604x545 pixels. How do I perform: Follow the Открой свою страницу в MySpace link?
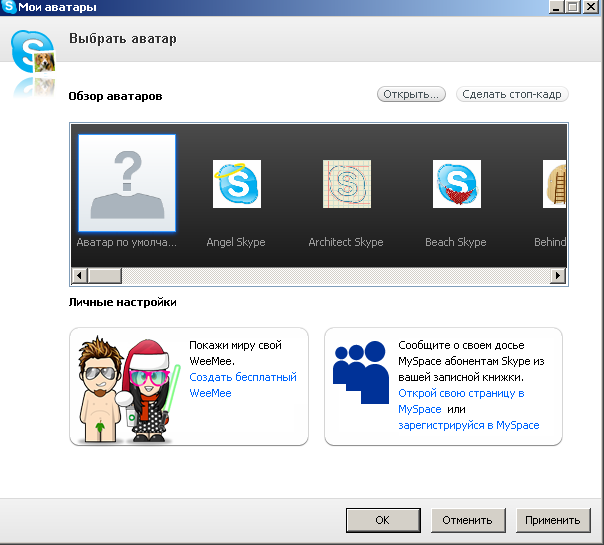tap(461, 401)
